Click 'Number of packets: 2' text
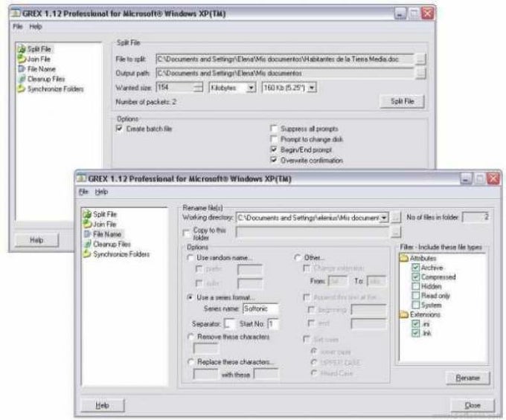506x420 pixels. 146,102
